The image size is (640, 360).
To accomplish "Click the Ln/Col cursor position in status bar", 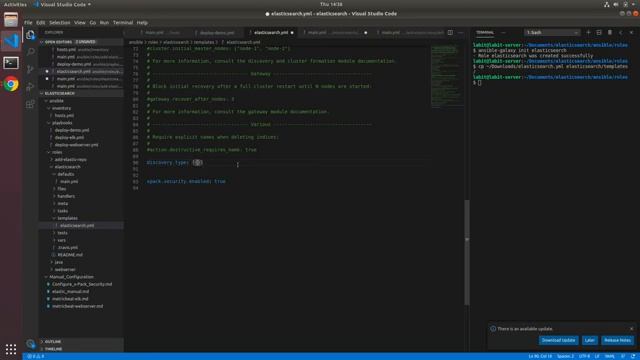I will click(540, 356).
